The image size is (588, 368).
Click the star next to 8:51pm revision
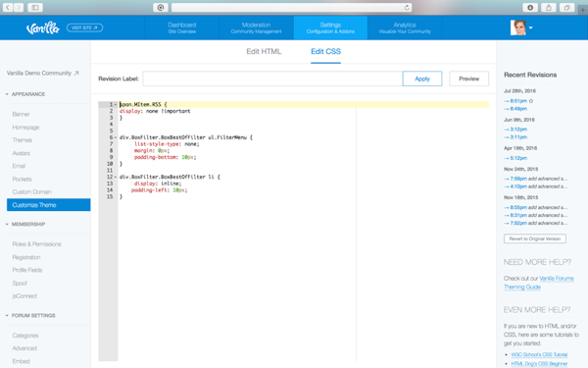tap(531, 101)
